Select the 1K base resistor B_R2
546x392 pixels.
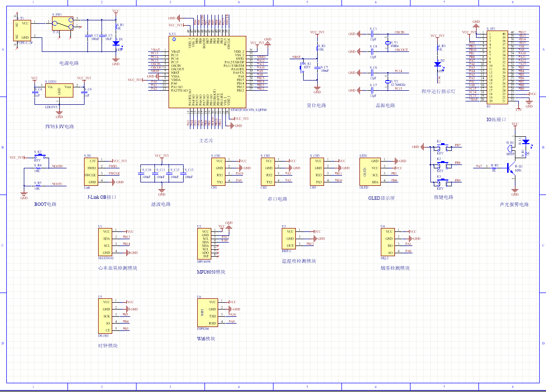pos(494,168)
